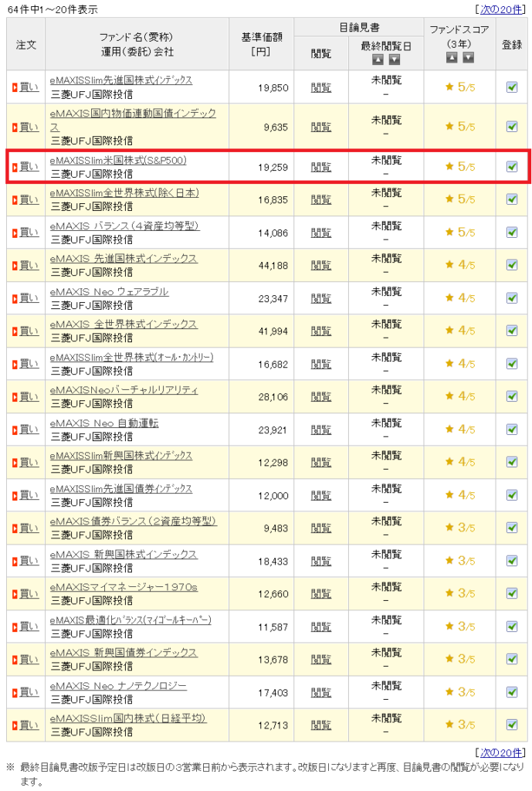Open eMAXIS Neo バーチャルリアリティ fund link
The height and width of the screenshot is (791, 532).
point(124,390)
